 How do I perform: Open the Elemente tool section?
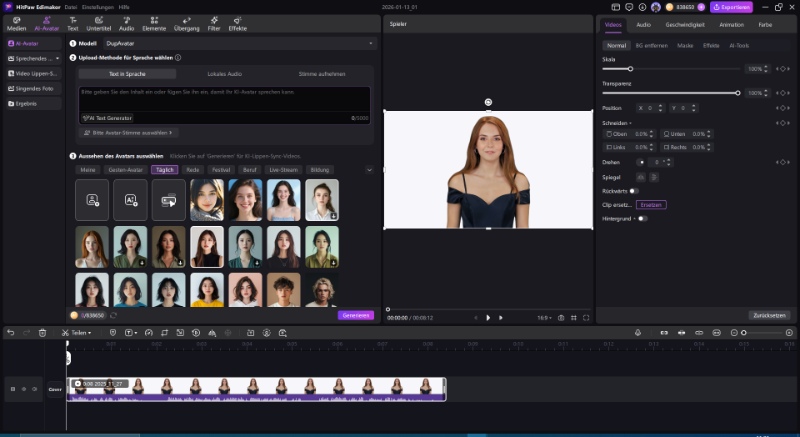pyautogui.click(x=154, y=24)
